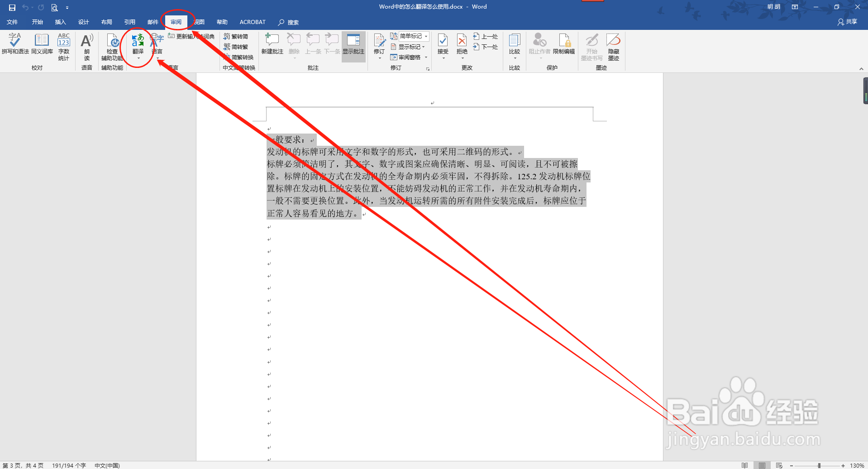This screenshot has width=868, height=469.
Task: Open the 文件 tab
Action: pos(12,22)
